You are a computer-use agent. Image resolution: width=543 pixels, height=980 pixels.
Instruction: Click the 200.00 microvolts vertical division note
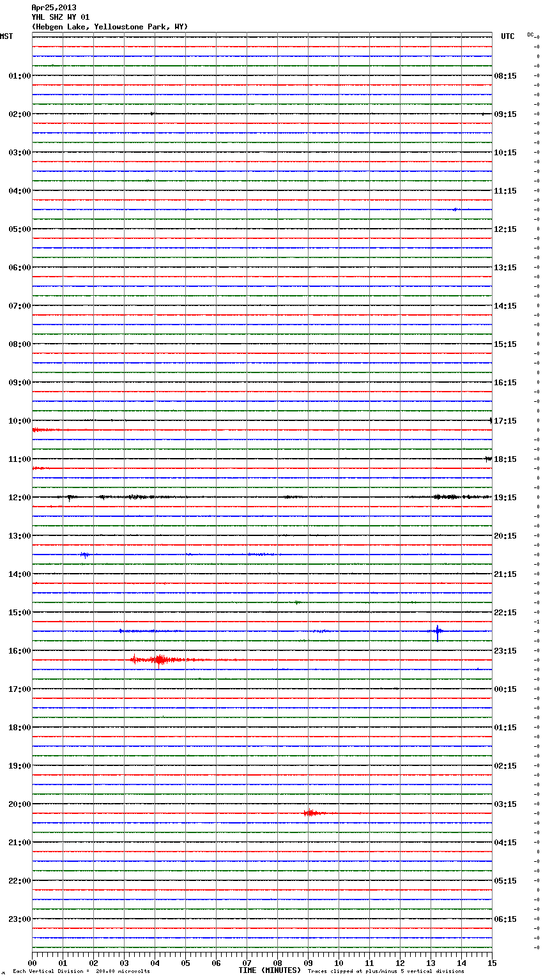click(x=81, y=972)
